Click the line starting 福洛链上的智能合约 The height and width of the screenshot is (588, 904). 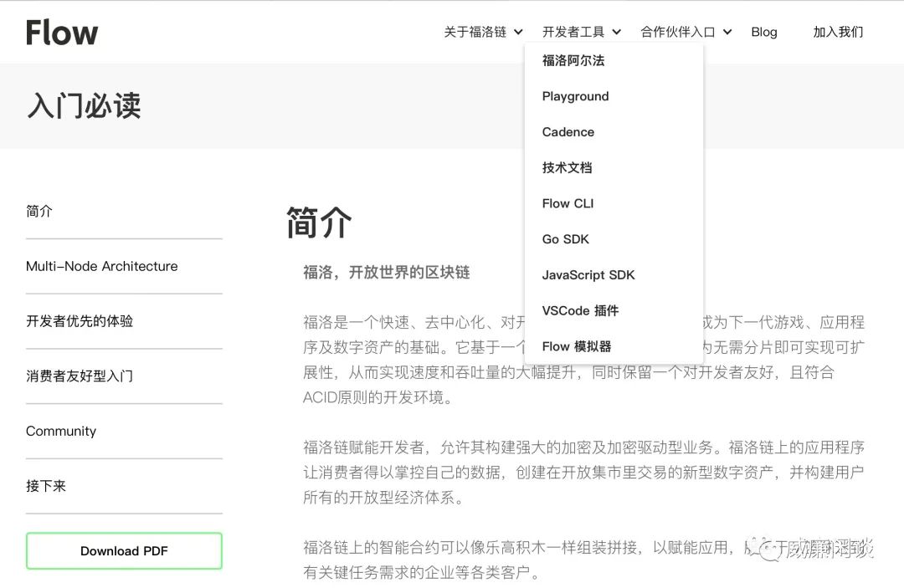[584, 547]
